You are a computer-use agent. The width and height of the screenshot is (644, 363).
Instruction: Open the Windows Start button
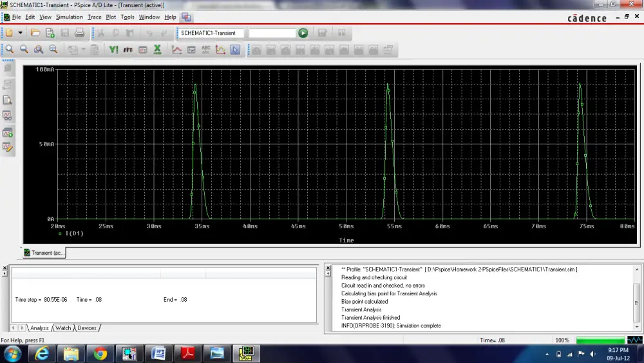12,353
